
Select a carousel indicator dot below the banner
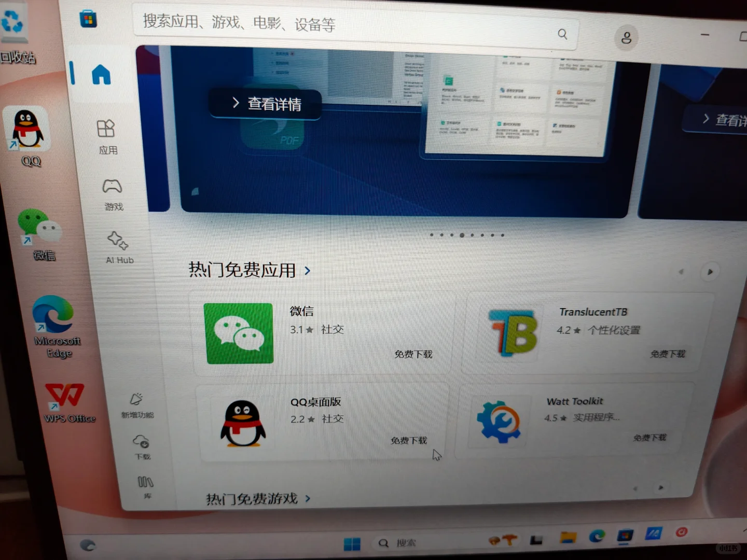462,235
